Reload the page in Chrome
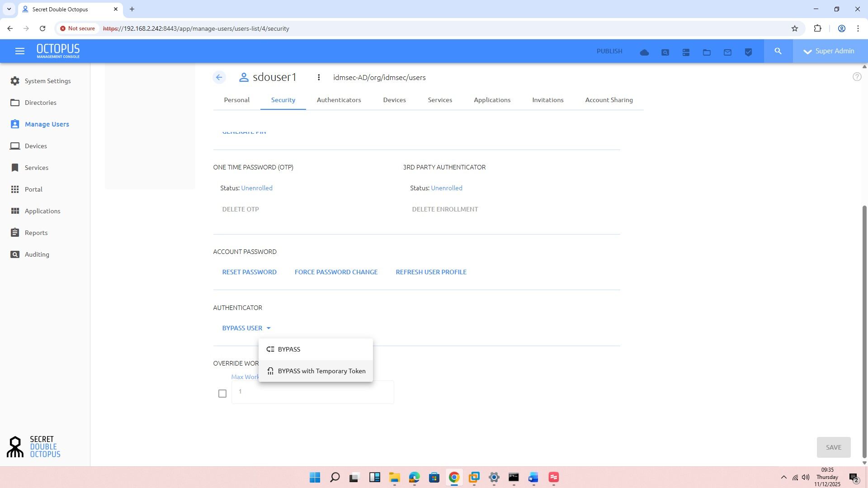 pos(42,28)
